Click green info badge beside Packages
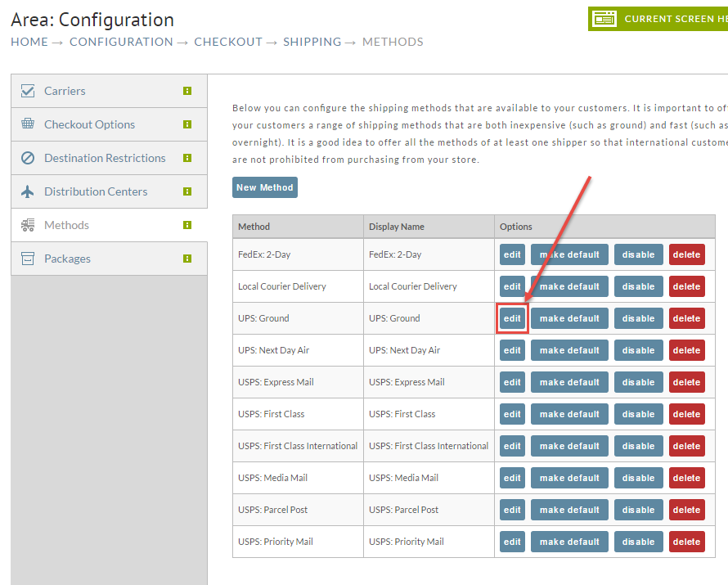728x585 pixels. tap(187, 259)
